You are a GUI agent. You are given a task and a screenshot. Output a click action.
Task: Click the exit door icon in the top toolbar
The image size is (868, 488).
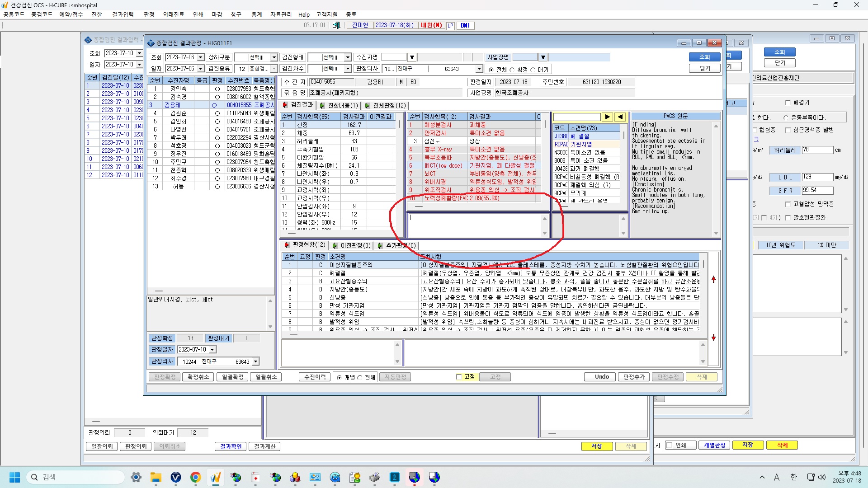click(x=336, y=25)
